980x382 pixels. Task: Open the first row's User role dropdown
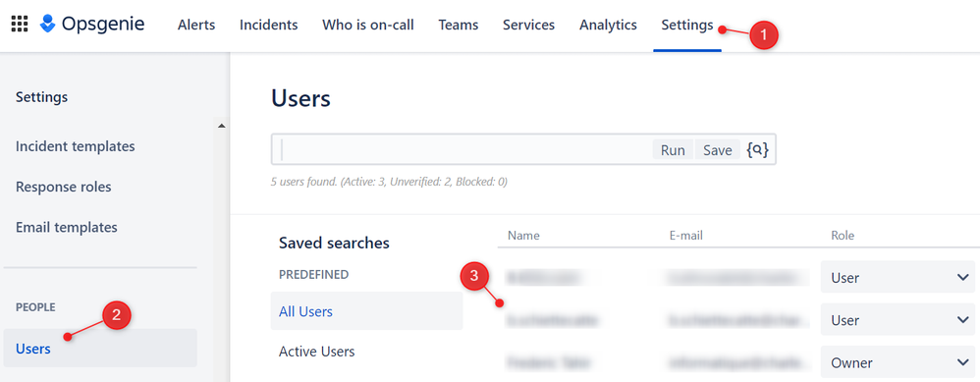tap(898, 277)
